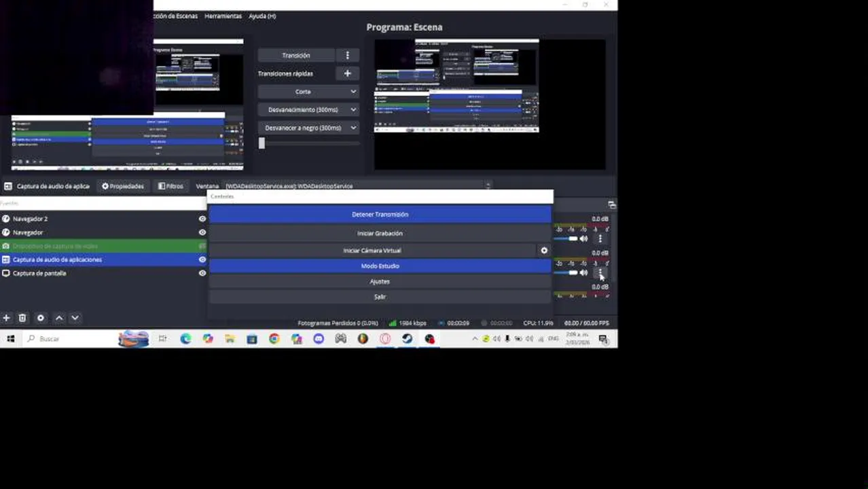Pop out the audio mixer dock

point(612,204)
